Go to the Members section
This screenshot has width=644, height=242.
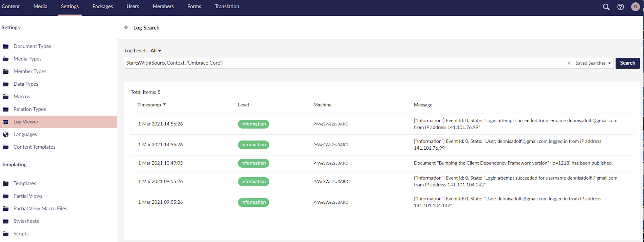tap(163, 7)
